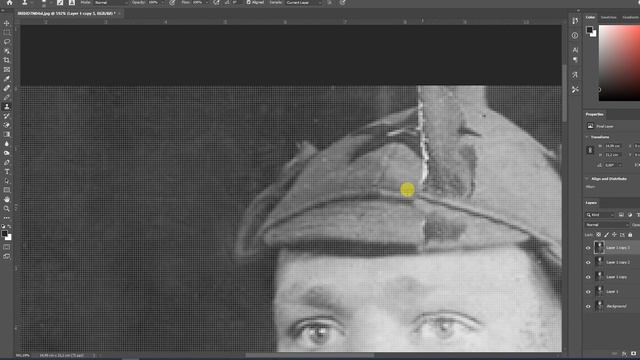Open the crossed-tools panel icon in dock
The image size is (640, 360).
pyautogui.click(x=575, y=89)
